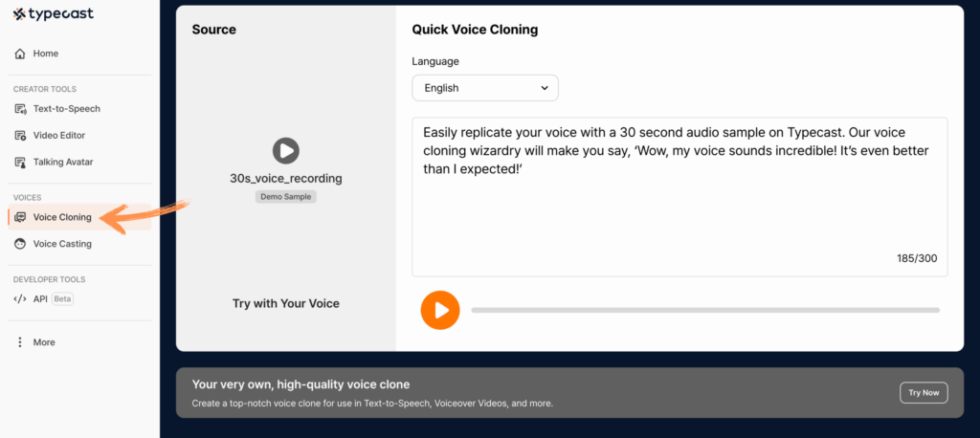Go to Home in sidebar
The width and height of the screenshot is (980, 438).
pos(45,54)
